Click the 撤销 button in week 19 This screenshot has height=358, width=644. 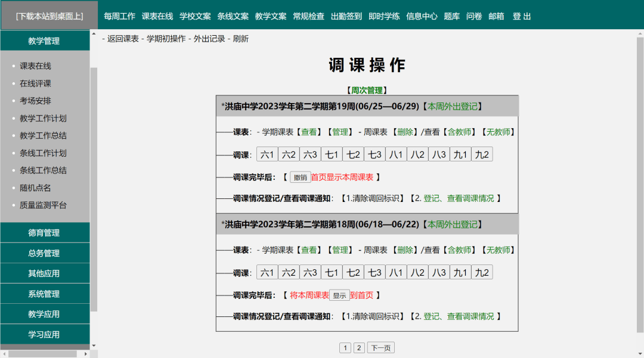click(300, 178)
